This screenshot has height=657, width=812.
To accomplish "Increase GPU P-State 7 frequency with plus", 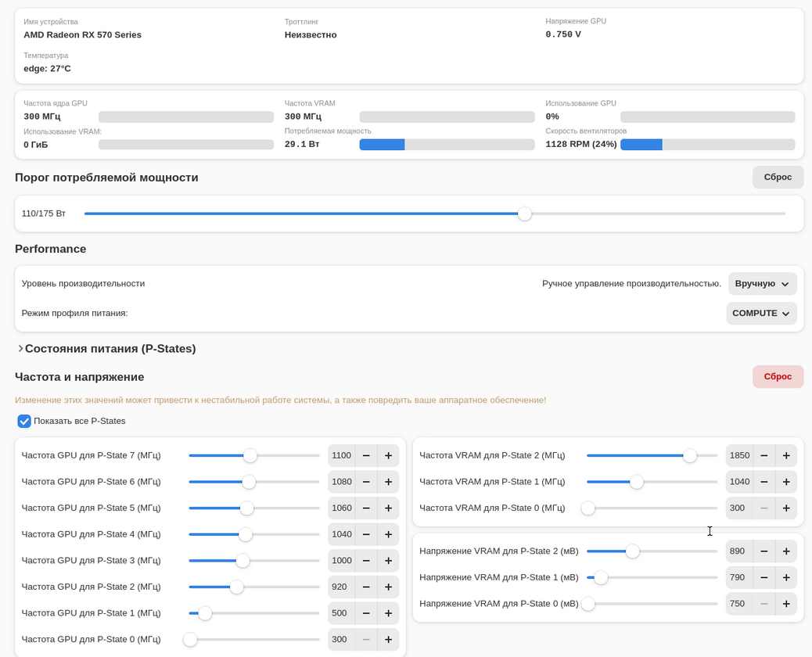I will tap(388, 456).
